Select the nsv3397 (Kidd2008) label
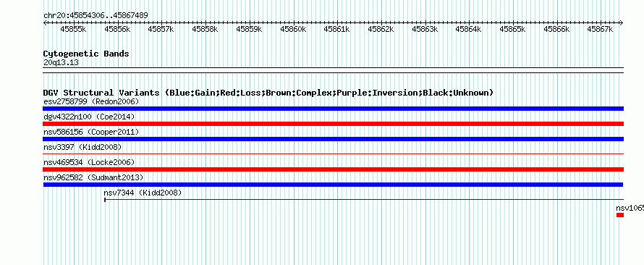644x265 pixels. tap(82, 147)
